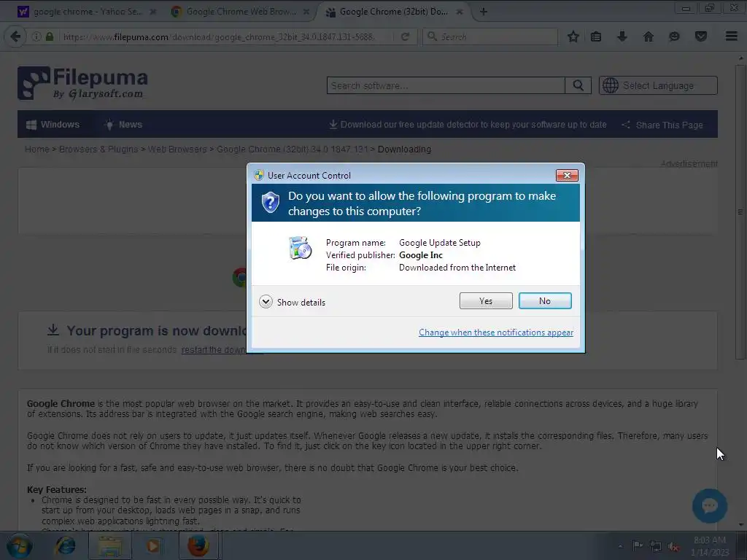
Task: Go to home page via house icon
Action: pos(648,36)
